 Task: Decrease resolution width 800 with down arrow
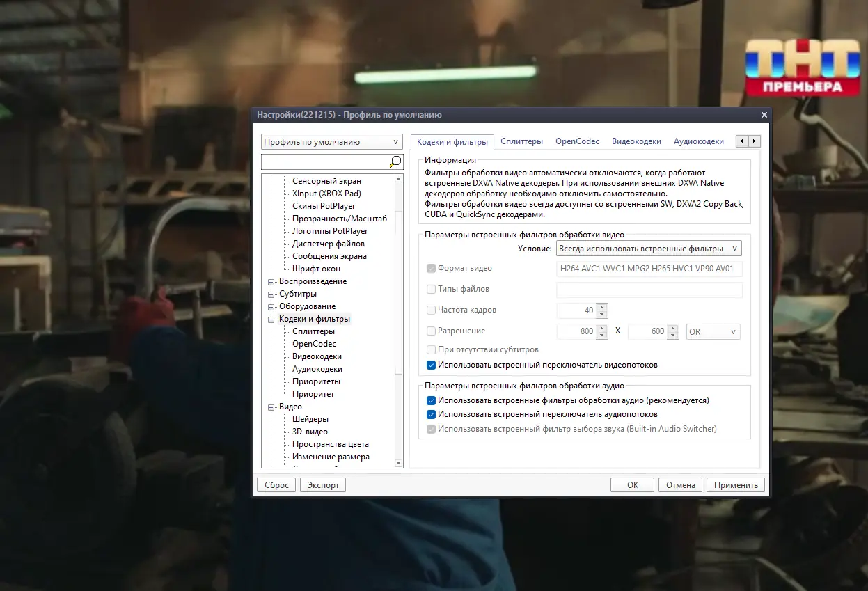pyautogui.click(x=602, y=335)
